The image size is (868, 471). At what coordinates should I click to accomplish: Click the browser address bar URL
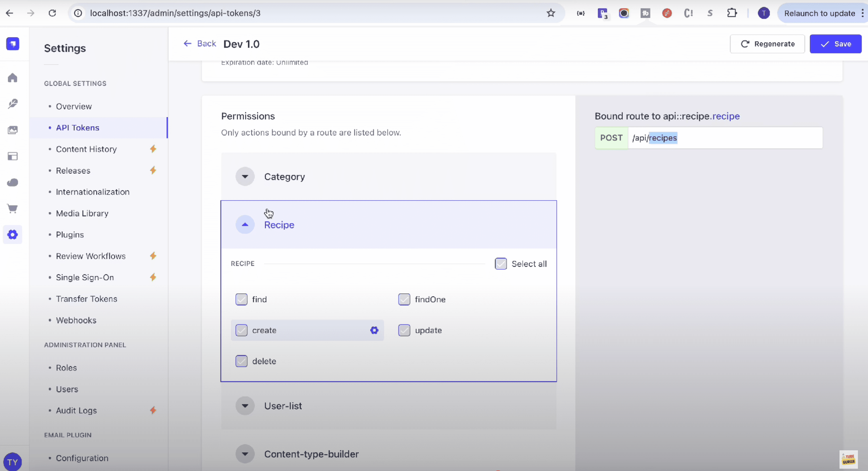pyautogui.click(x=175, y=13)
